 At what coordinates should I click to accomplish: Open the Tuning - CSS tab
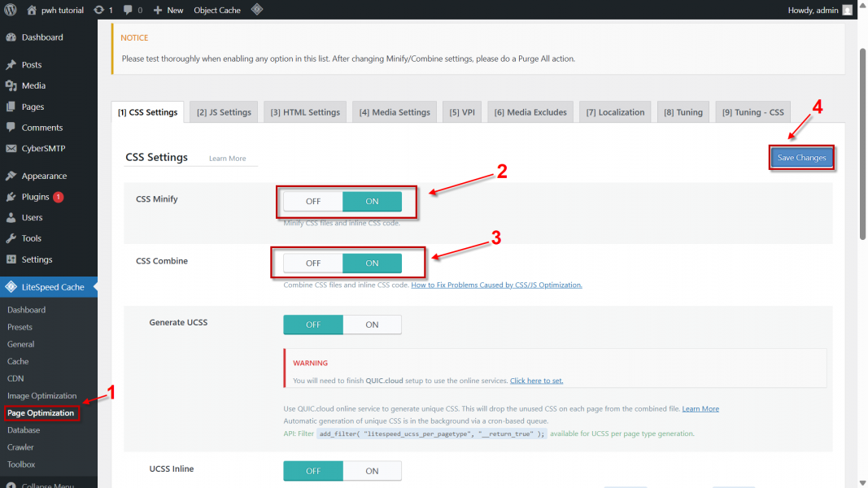pyautogui.click(x=752, y=111)
